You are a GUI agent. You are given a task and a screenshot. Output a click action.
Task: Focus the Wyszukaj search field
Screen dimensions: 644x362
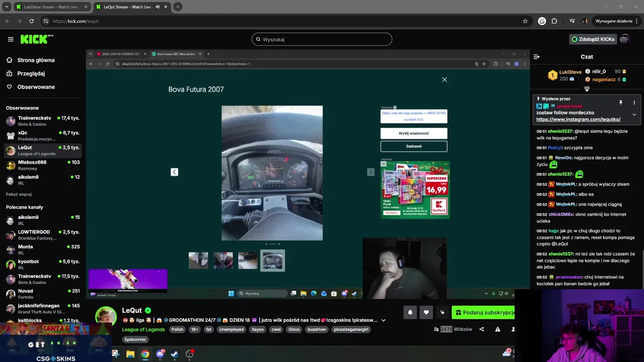pos(322,39)
